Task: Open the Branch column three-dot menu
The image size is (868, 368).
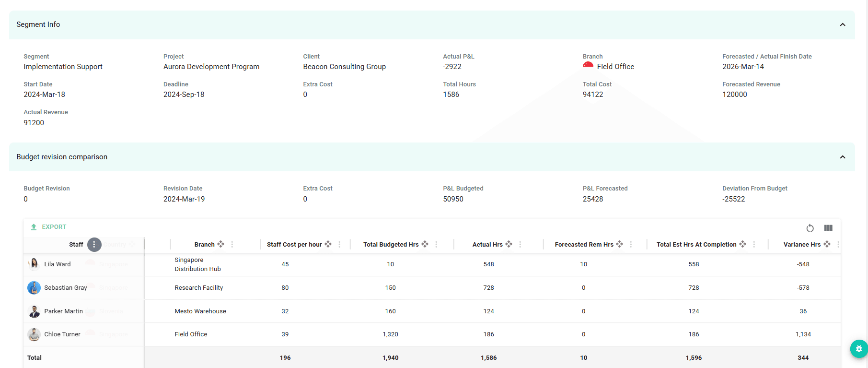Action: click(232, 244)
